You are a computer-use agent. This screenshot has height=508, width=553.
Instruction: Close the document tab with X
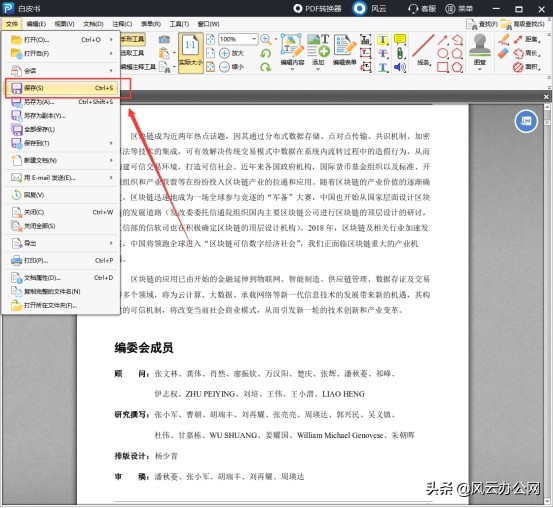(x=546, y=97)
